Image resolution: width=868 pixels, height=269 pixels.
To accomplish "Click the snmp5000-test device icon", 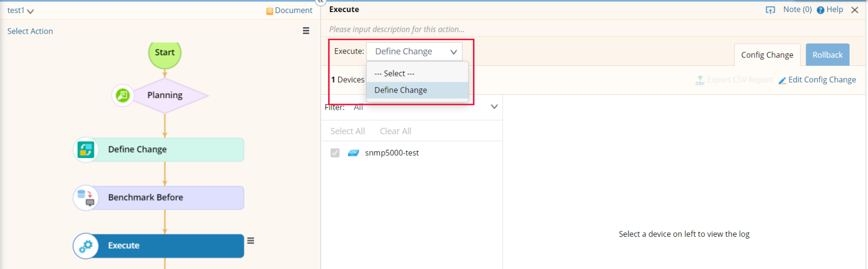I will [353, 153].
